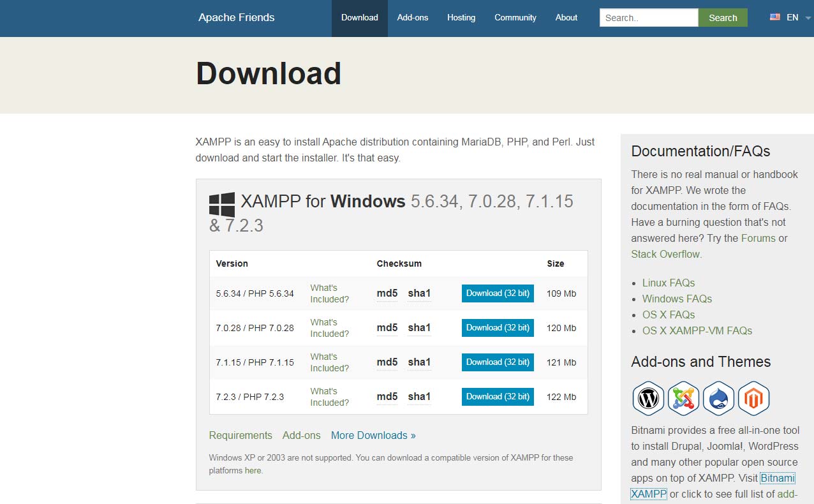Click the Add-ons and Themes heading
The height and width of the screenshot is (504, 814).
coord(700,362)
